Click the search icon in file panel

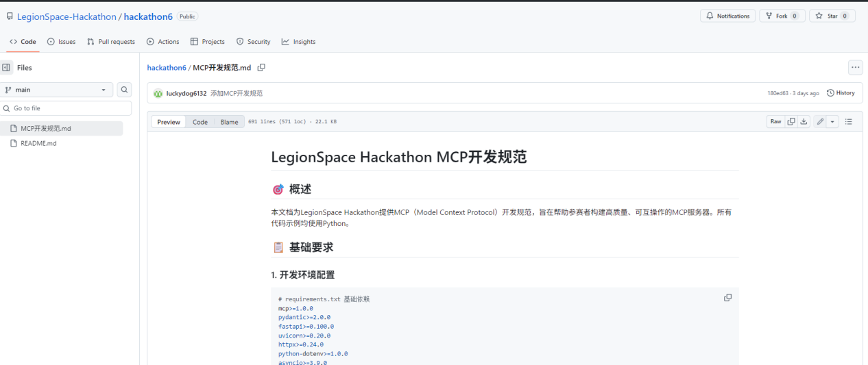coord(124,90)
